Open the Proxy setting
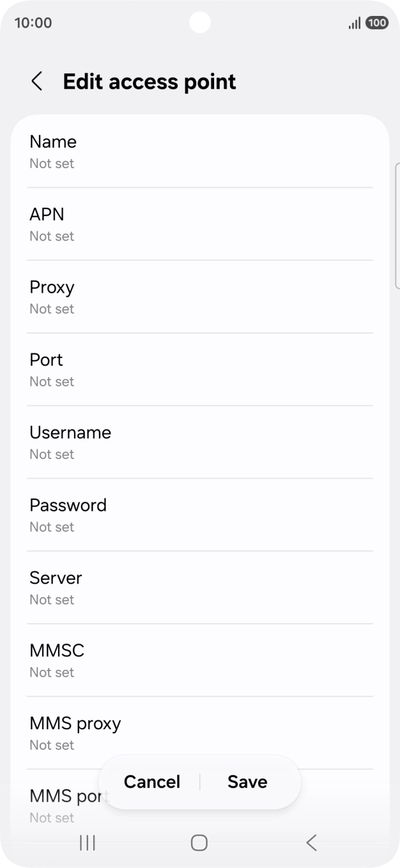The height and width of the screenshot is (868, 400). point(199,297)
